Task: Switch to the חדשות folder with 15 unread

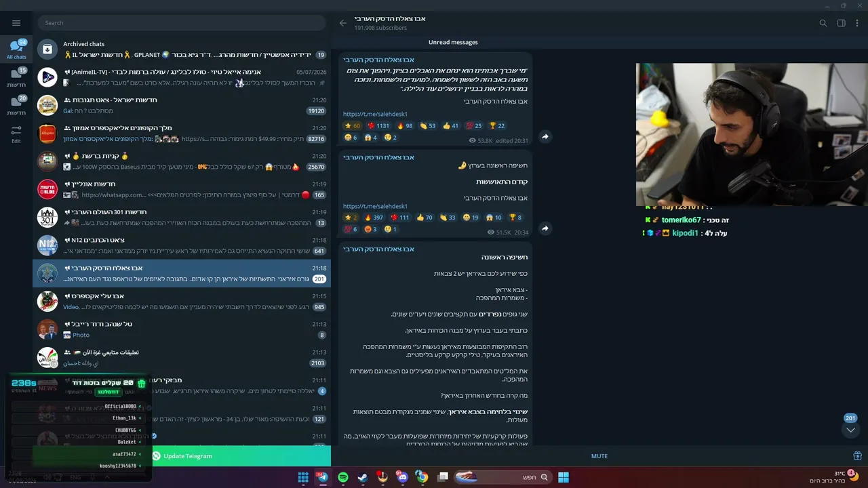Action: point(16,78)
